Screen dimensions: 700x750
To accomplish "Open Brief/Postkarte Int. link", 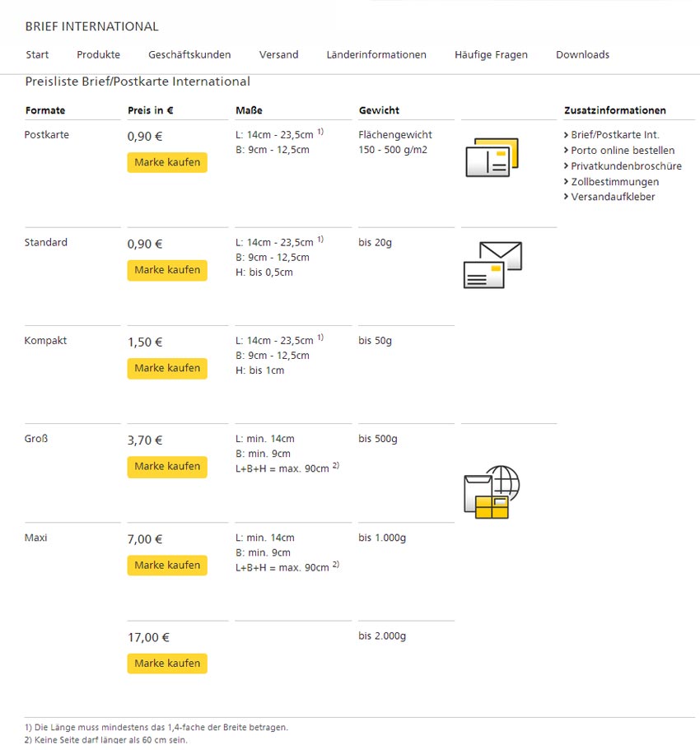I will click(x=615, y=135).
